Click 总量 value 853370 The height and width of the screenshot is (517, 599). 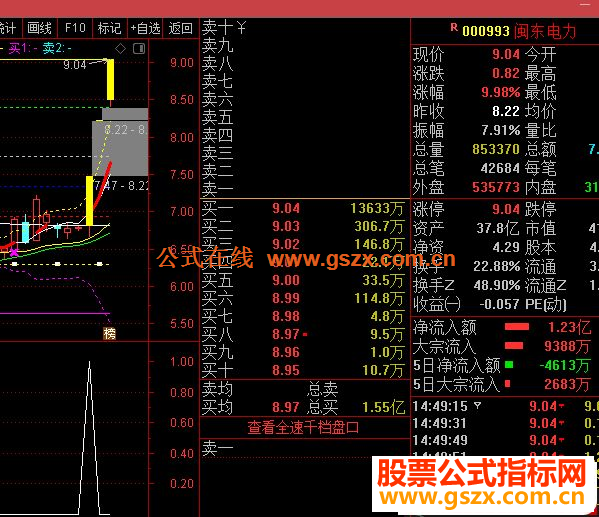coord(496,149)
